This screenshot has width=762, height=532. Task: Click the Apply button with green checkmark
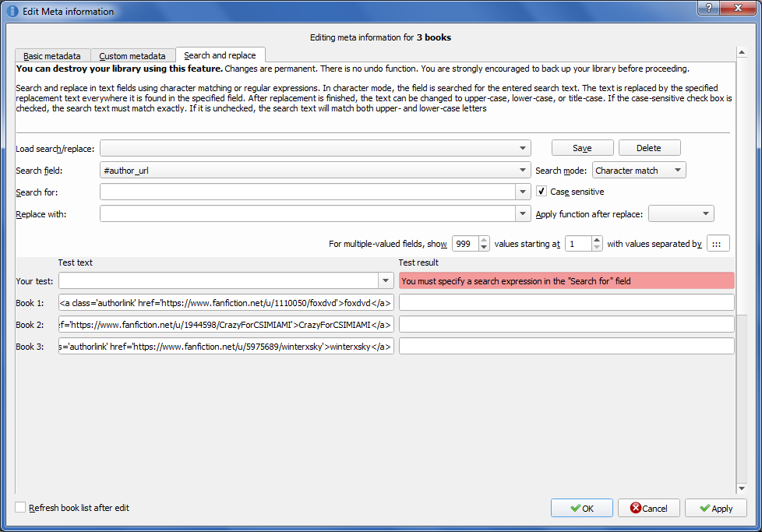[715, 508]
